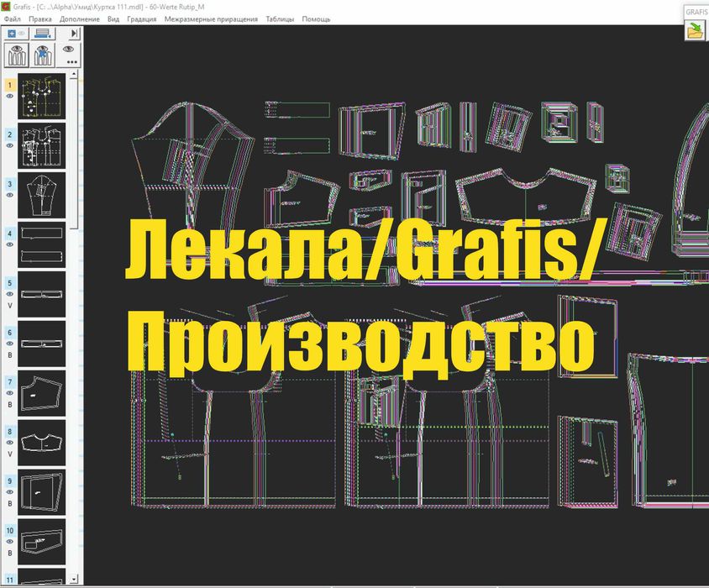Click the B marker under part 10
709x588 pixels.
pyautogui.click(x=10, y=554)
